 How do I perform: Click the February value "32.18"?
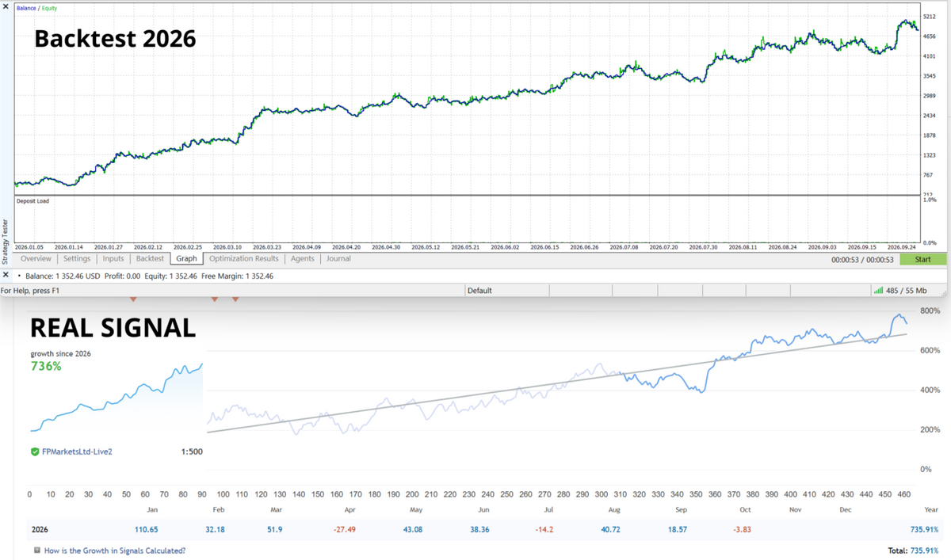pyautogui.click(x=215, y=528)
